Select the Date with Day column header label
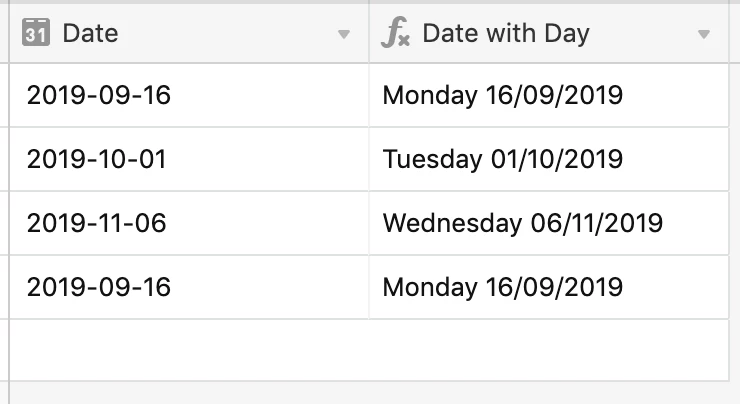This screenshot has height=404, width=740. point(506,34)
